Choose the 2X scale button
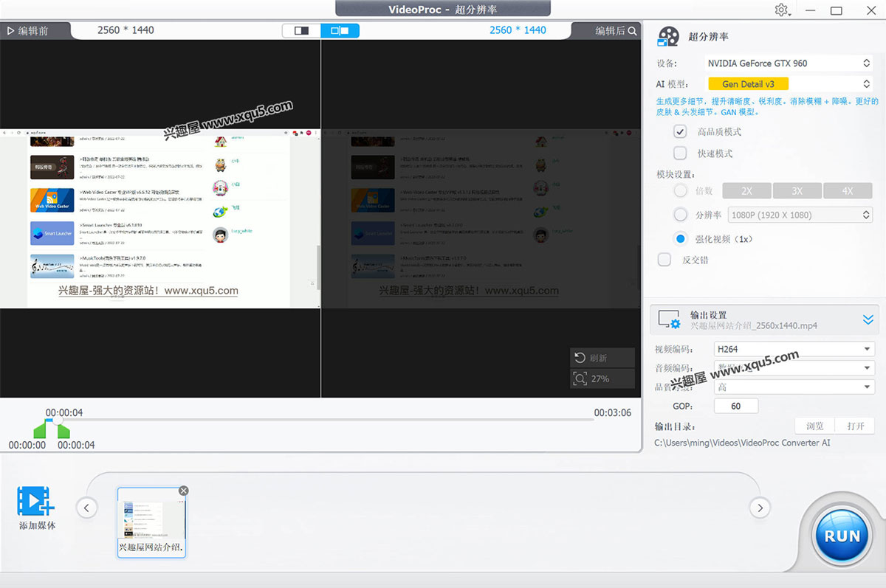Viewport: 886px width, 588px height. (746, 191)
